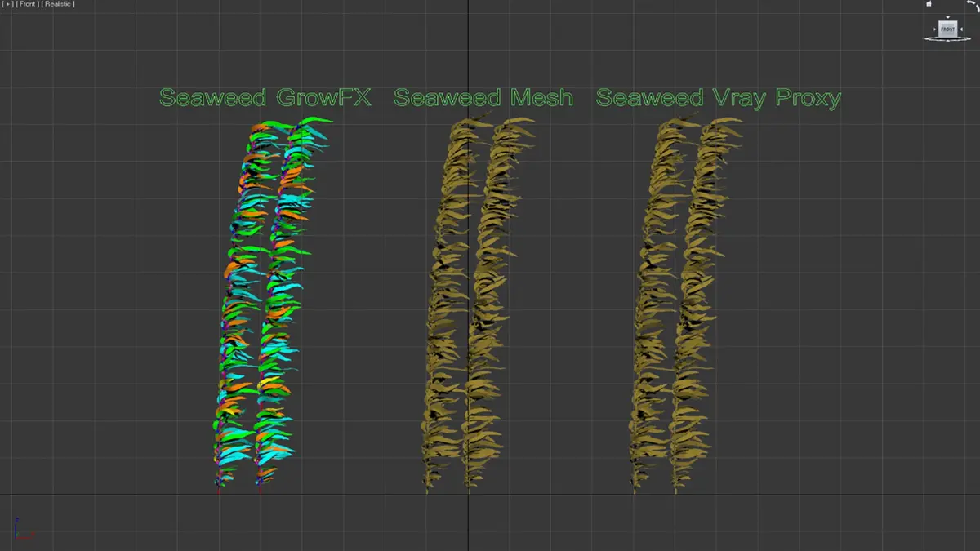Click the ViewCube left side arrow

coord(934,29)
